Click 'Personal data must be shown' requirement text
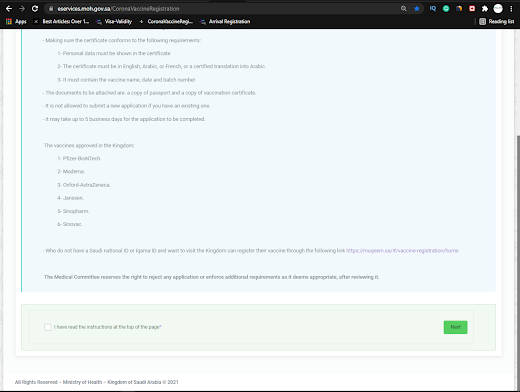Image resolution: width=520 pixels, height=392 pixels. click(114, 53)
